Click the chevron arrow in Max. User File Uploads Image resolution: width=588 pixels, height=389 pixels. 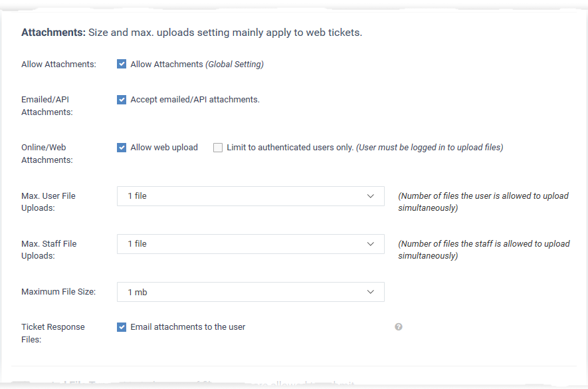tap(371, 196)
